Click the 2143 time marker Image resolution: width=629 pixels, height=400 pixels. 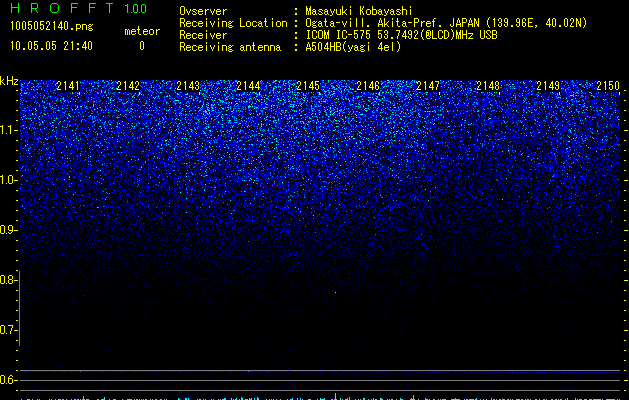coord(188,86)
